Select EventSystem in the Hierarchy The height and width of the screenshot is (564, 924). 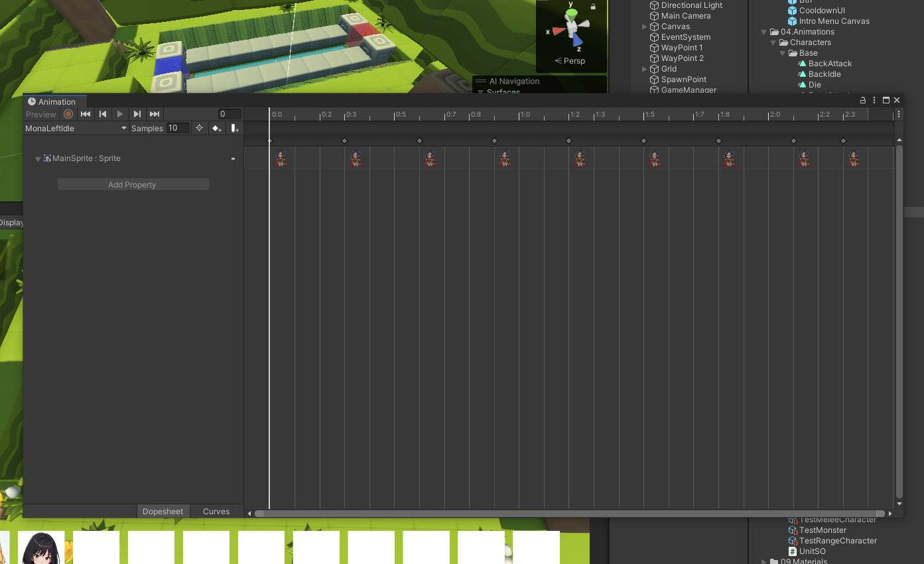[x=686, y=37]
